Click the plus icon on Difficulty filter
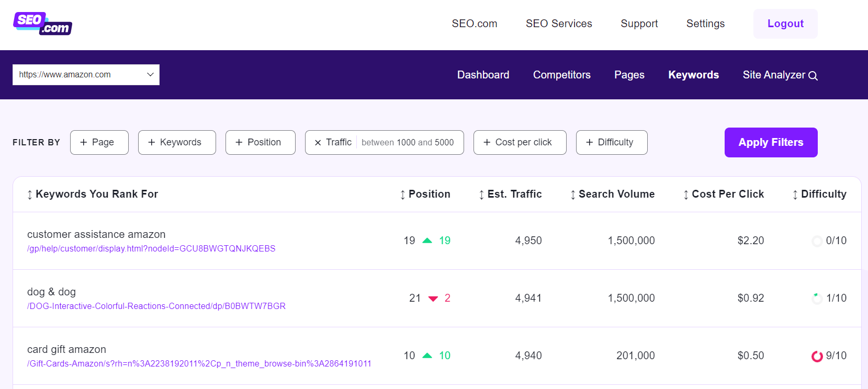Viewport: 868px width, 389px height. click(x=590, y=142)
